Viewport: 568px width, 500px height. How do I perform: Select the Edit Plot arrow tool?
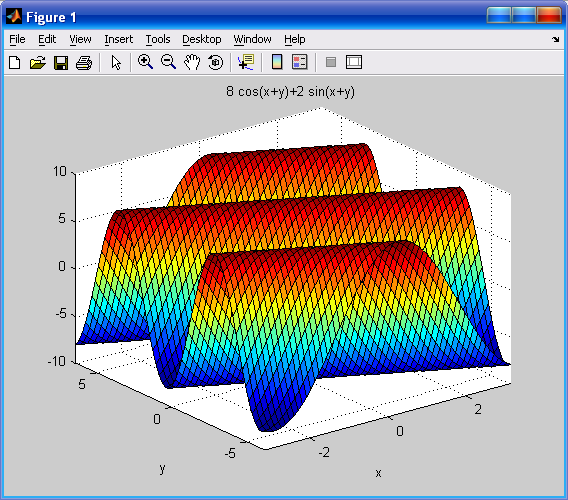(116, 62)
